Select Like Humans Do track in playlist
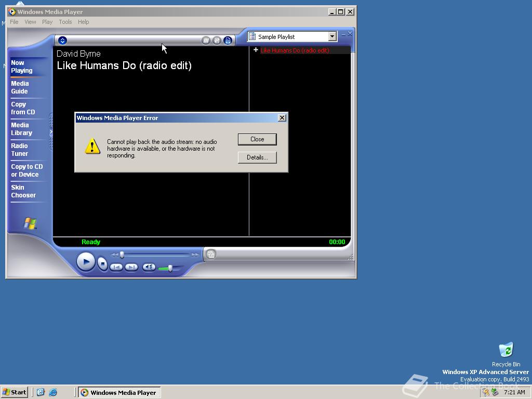The height and width of the screenshot is (399, 532). (295, 50)
